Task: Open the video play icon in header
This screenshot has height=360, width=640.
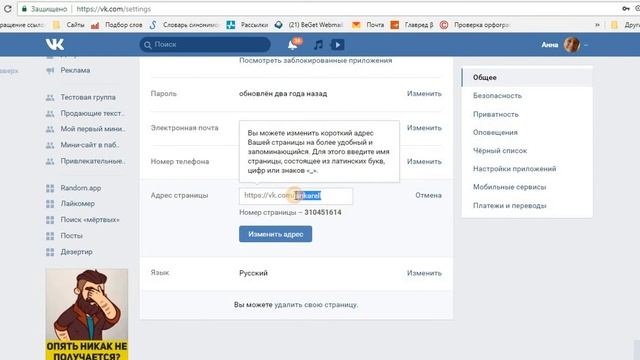Action: click(337, 44)
